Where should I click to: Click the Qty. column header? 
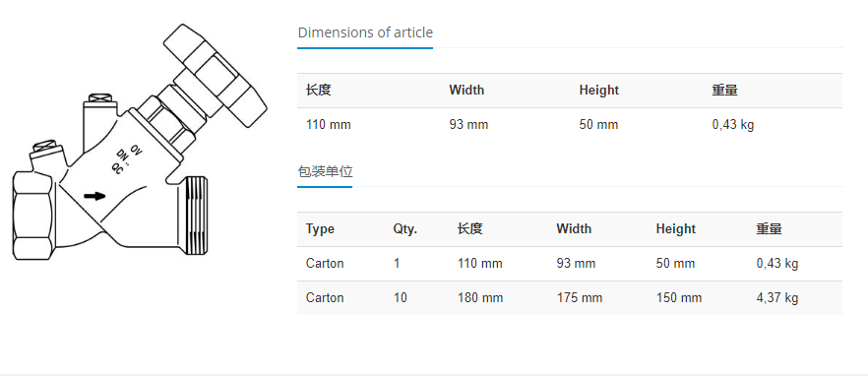tap(404, 229)
